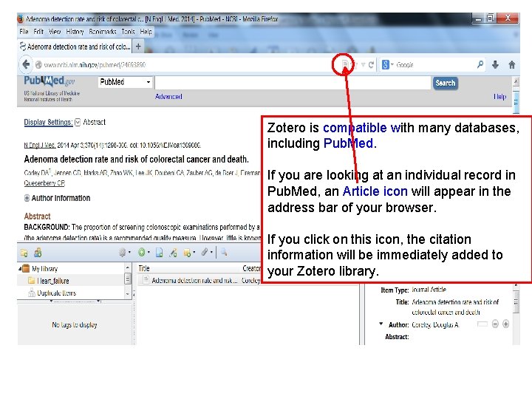
Task: Expand Author information section
Action: 27,198
